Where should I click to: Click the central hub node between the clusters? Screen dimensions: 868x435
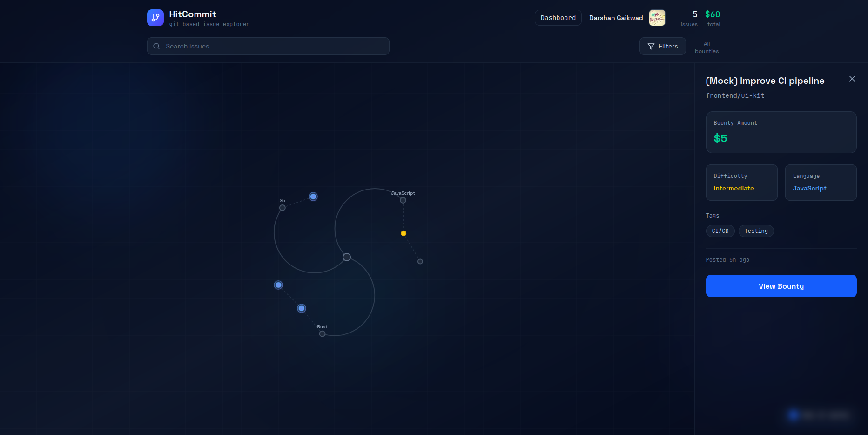(x=346, y=257)
